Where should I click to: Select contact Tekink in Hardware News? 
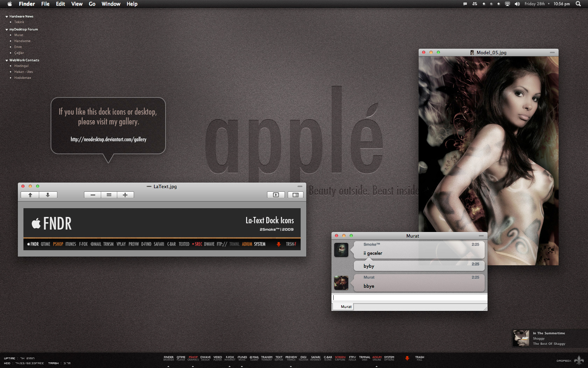(x=19, y=22)
